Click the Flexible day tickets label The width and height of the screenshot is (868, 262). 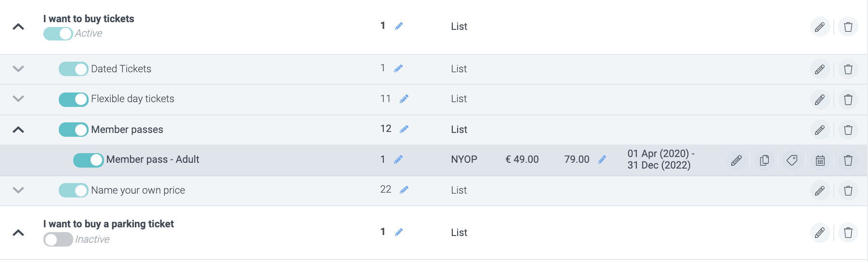click(132, 99)
